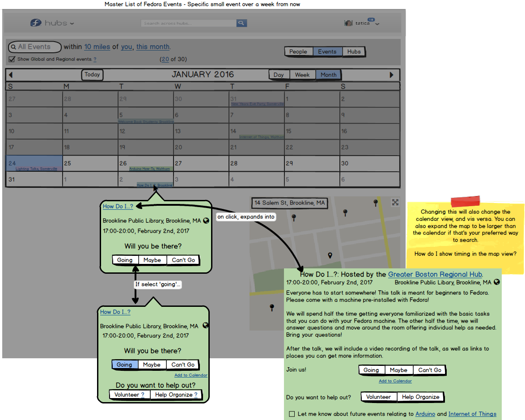Click Help Organize in expanded event details
This screenshot has width=525, height=420.
[420, 397]
